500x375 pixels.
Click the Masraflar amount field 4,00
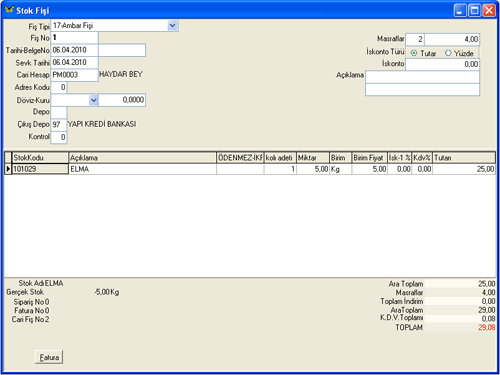(452, 39)
